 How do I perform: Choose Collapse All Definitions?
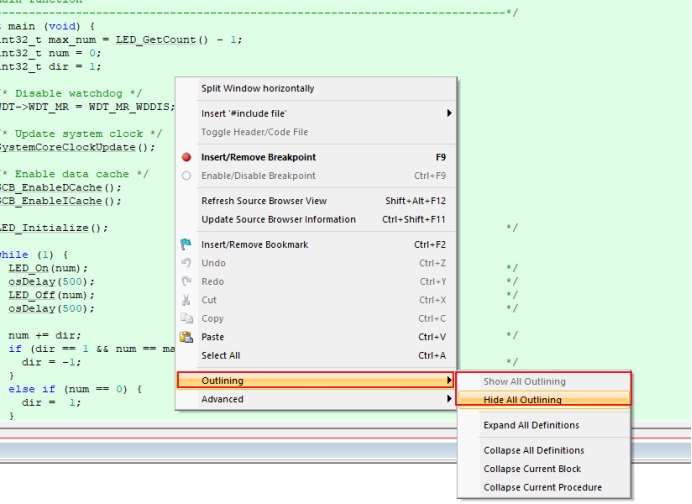click(533, 451)
